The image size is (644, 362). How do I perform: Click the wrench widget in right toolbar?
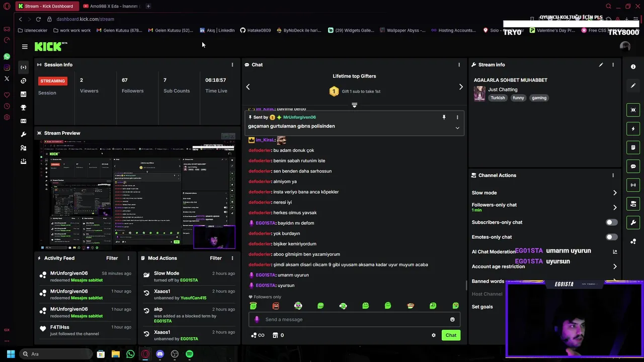click(633, 222)
